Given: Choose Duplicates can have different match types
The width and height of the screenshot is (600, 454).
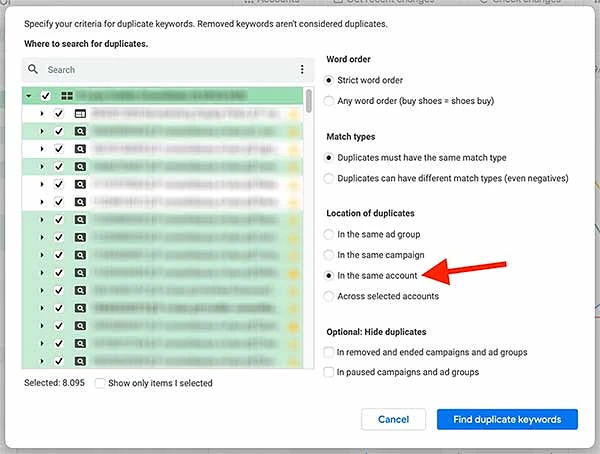Looking at the screenshot, I should [328, 178].
